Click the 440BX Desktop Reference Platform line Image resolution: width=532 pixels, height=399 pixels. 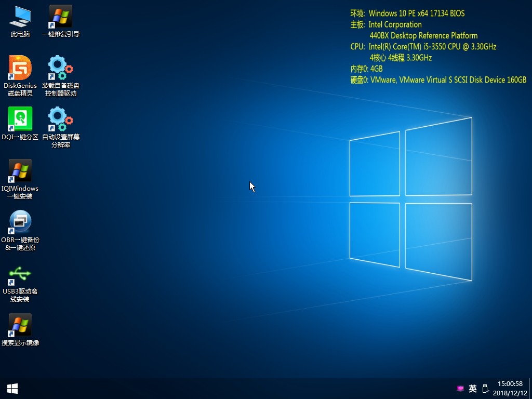pyautogui.click(x=423, y=36)
